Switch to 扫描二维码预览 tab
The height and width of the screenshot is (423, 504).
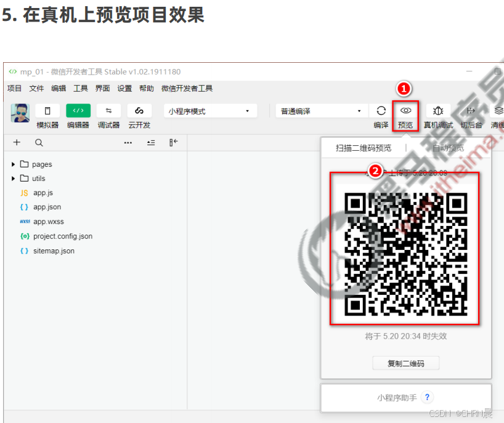point(364,148)
